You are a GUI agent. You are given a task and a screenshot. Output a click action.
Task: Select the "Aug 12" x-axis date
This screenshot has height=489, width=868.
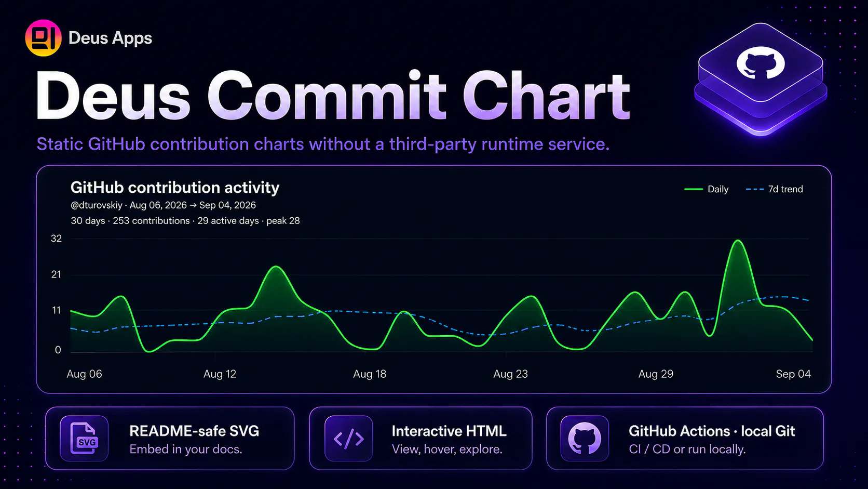[x=220, y=374]
